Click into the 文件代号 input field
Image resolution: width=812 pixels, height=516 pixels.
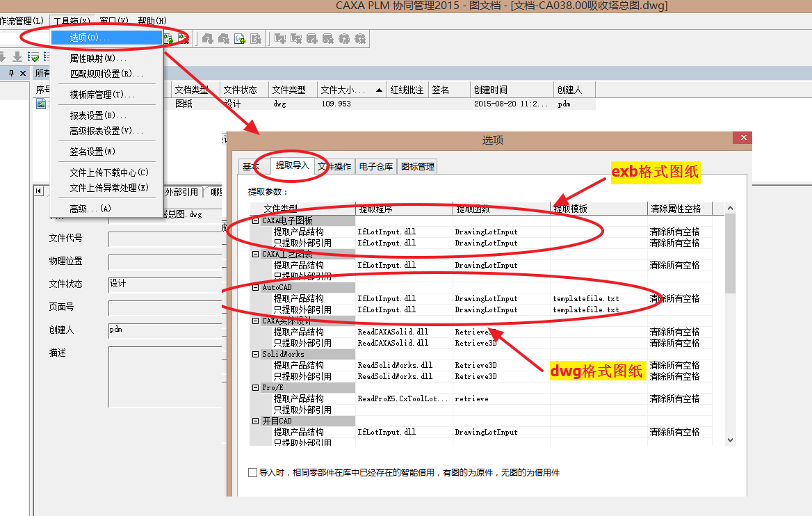165,239
